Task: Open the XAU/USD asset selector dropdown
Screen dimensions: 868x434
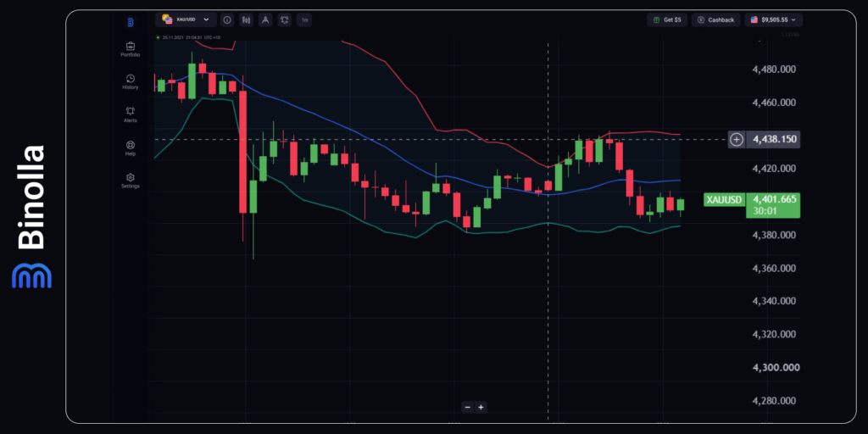Action: pyautogui.click(x=186, y=19)
